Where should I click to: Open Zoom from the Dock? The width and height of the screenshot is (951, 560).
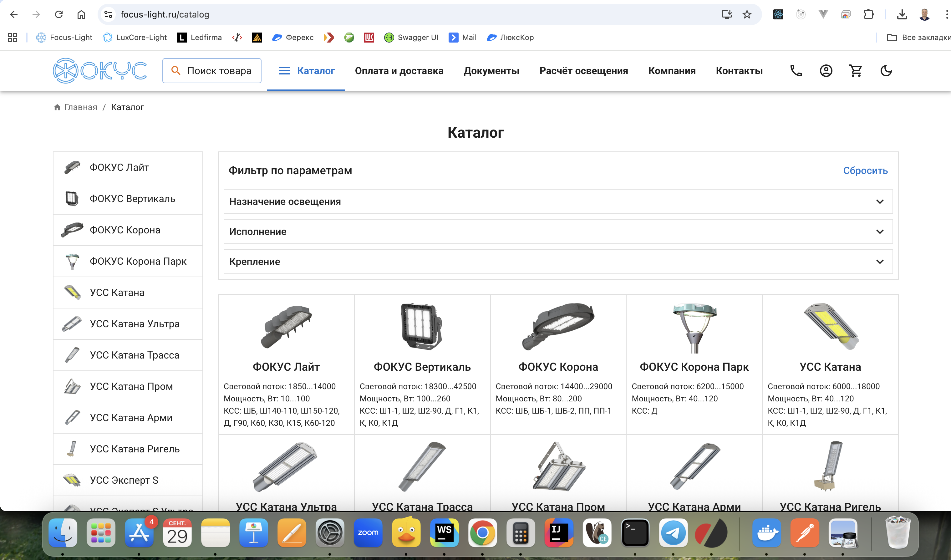coord(368,532)
